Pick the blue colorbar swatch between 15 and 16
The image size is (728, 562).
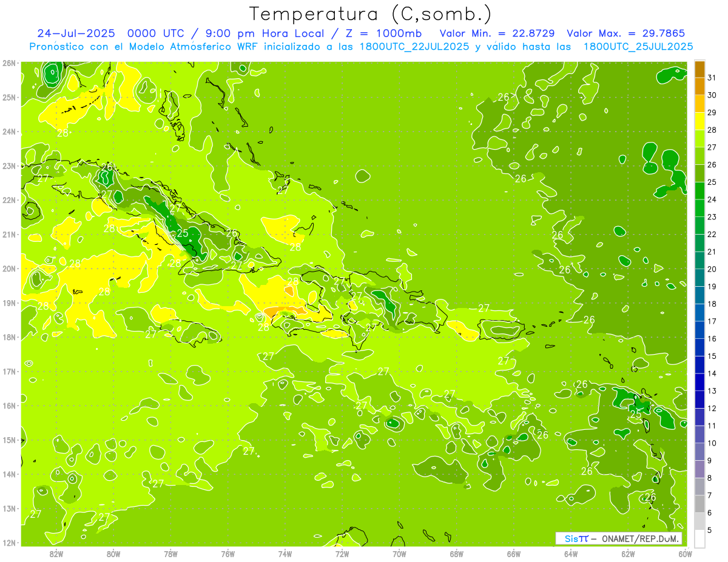pyautogui.click(x=699, y=347)
